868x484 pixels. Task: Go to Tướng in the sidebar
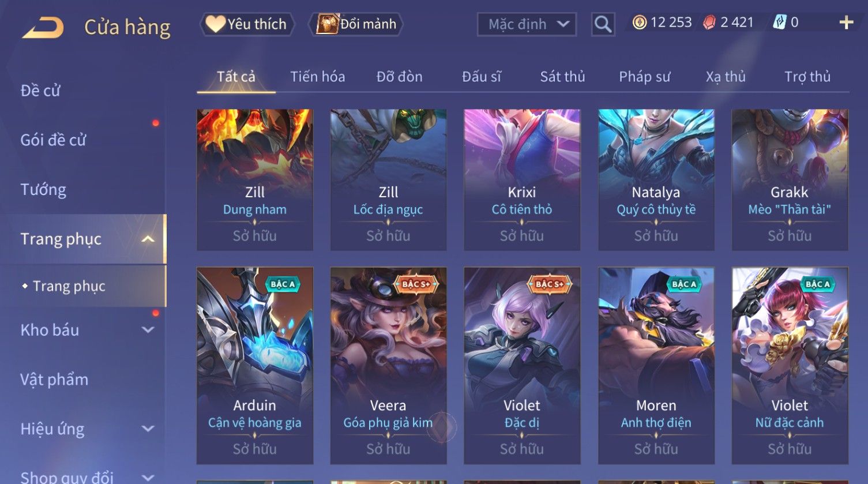click(x=43, y=189)
